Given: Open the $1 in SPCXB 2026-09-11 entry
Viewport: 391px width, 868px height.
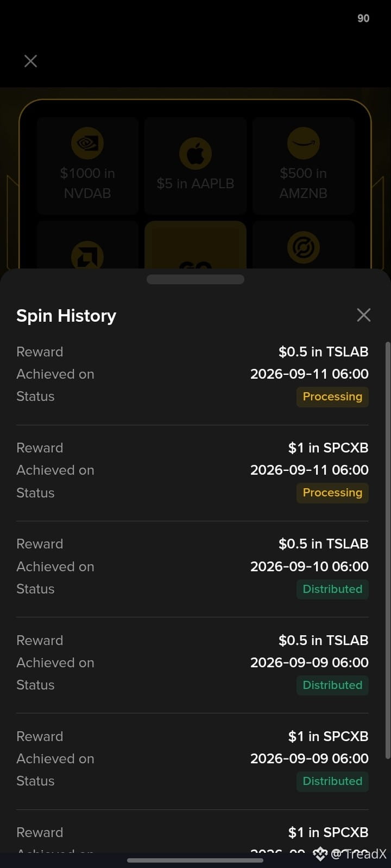Looking at the screenshot, I should 192,470.
